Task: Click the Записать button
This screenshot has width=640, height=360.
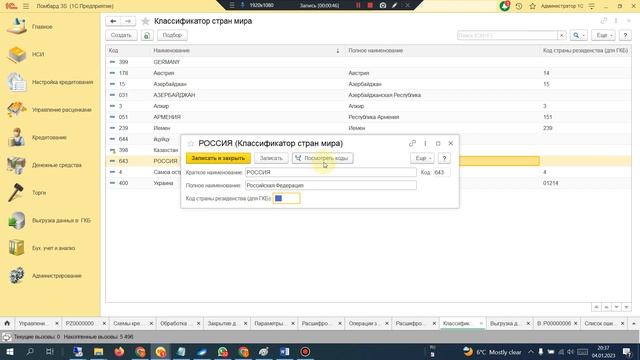Action: click(271, 158)
